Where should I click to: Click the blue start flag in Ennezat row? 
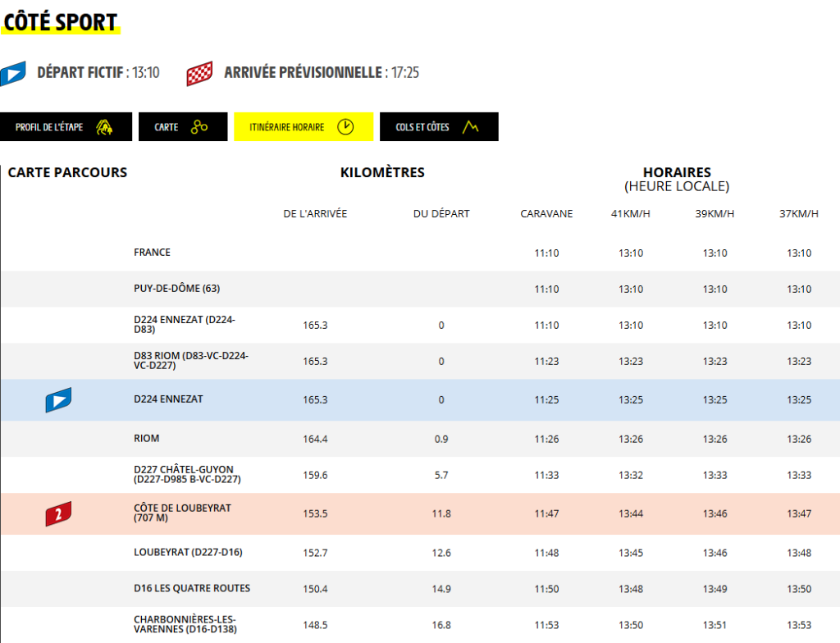pos(58,399)
